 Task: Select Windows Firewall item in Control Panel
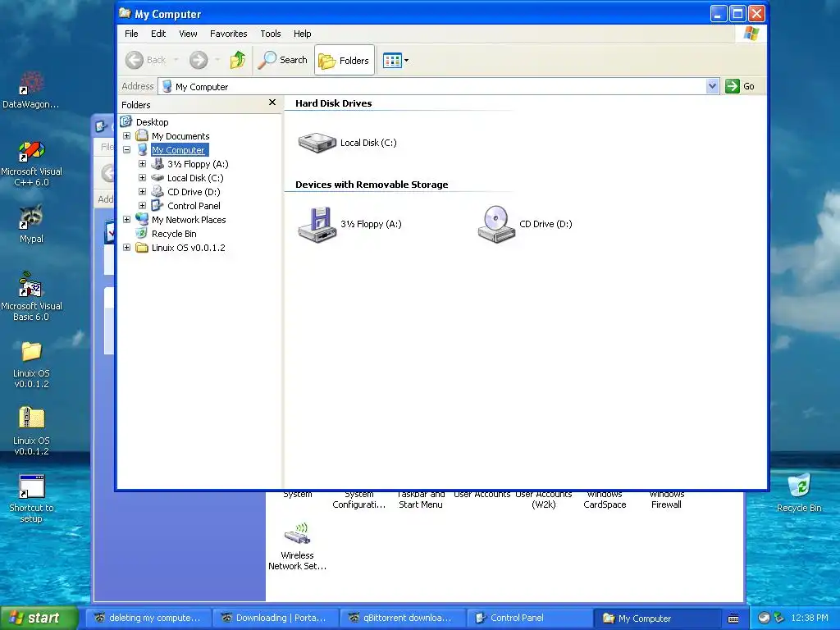666,500
